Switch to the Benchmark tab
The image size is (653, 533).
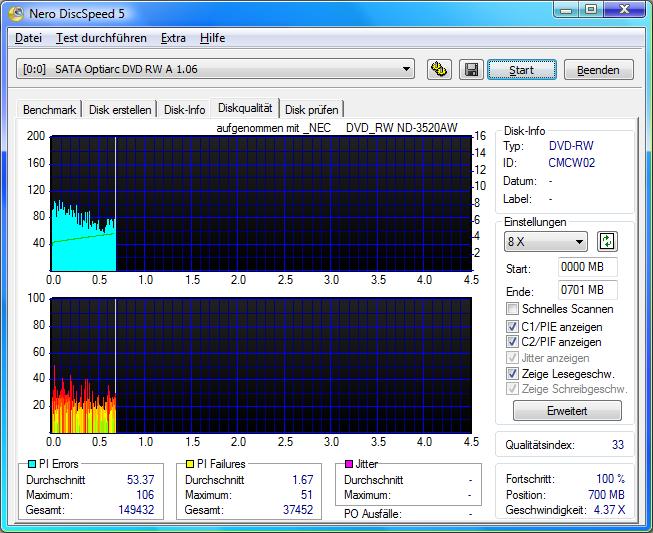49,109
